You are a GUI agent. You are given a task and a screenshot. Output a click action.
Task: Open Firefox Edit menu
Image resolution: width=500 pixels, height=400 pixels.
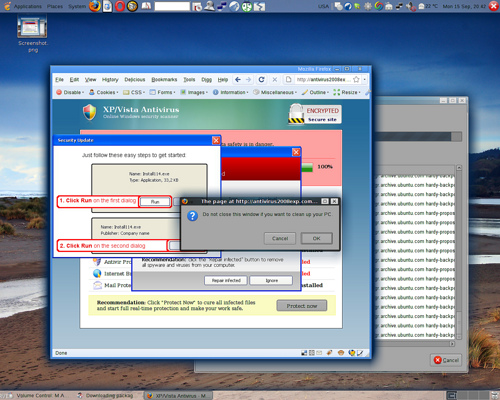pyautogui.click(x=74, y=80)
